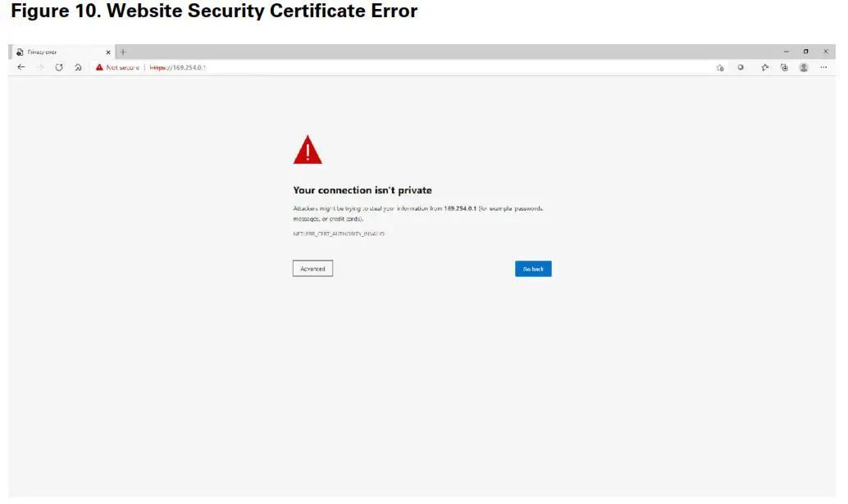Click the forward navigation arrow
This screenshot has width=848, height=504.
(x=40, y=67)
